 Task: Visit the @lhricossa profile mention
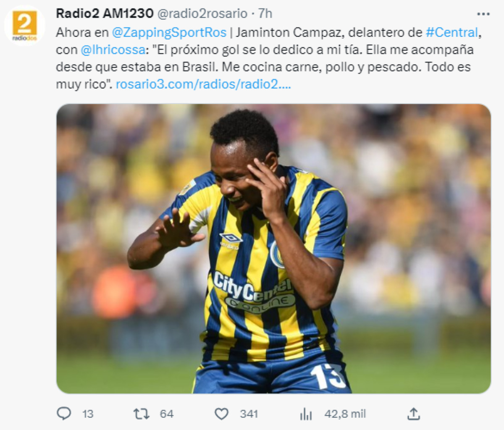tap(113, 50)
